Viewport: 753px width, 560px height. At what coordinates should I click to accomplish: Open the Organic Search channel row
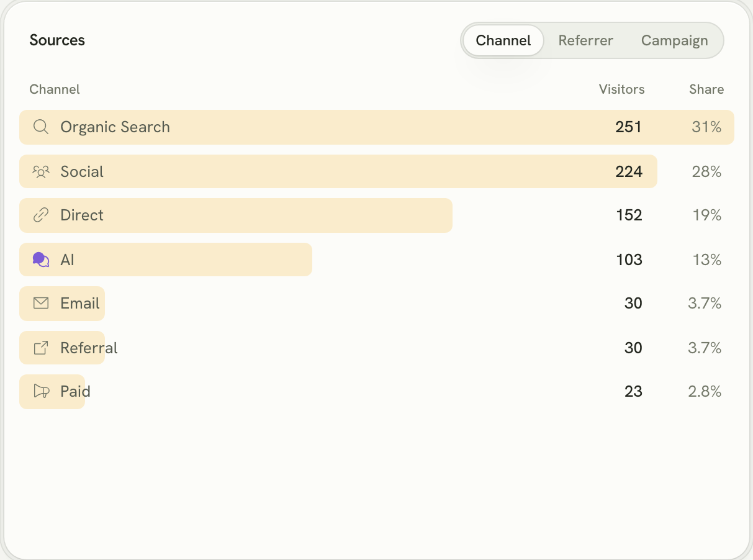coord(377,127)
